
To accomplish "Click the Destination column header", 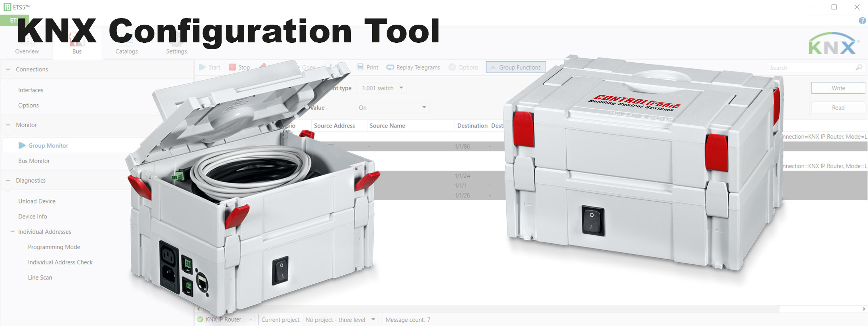I will tap(472, 126).
